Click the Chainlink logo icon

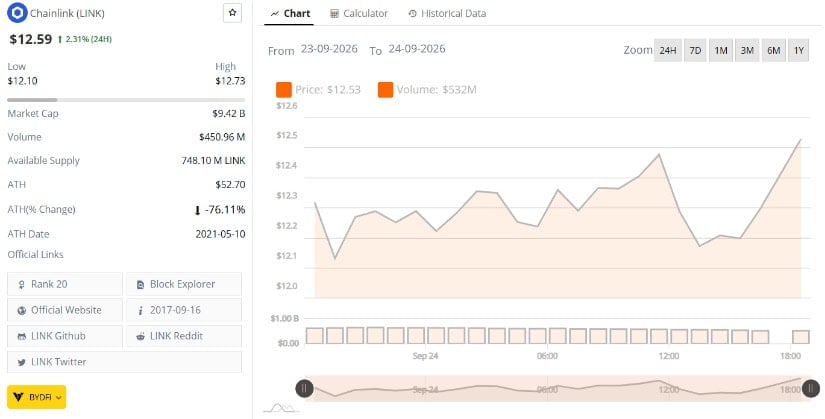coord(17,13)
